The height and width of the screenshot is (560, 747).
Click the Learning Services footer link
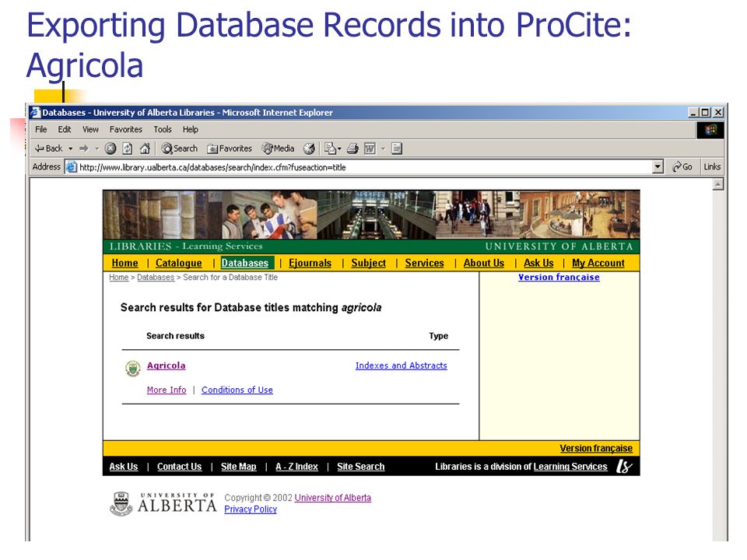pyautogui.click(x=570, y=467)
